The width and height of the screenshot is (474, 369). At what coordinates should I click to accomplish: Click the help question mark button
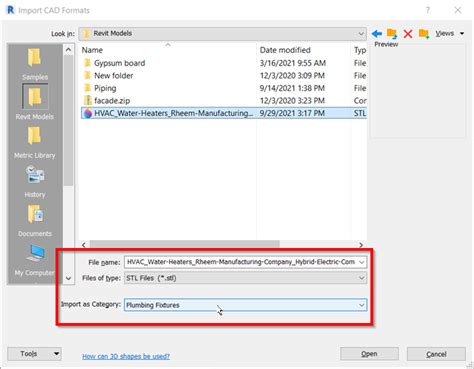tap(428, 10)
